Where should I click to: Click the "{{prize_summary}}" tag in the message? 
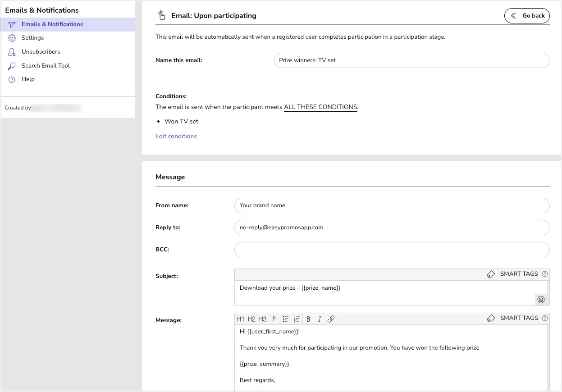click(x=264, y=364)
